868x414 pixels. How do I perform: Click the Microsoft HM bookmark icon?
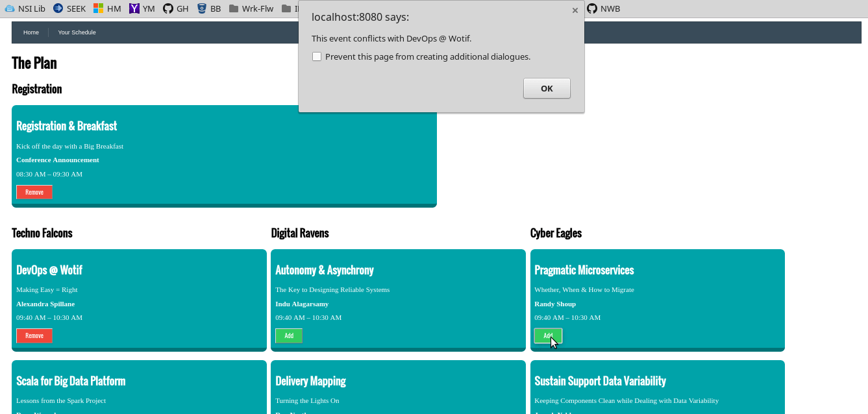[99, 8]
